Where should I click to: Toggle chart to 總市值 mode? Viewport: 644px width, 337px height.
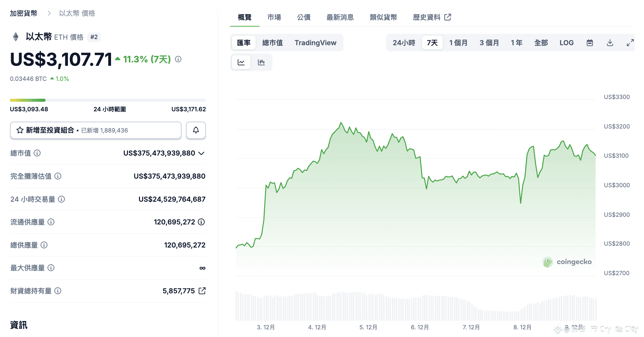272,43
